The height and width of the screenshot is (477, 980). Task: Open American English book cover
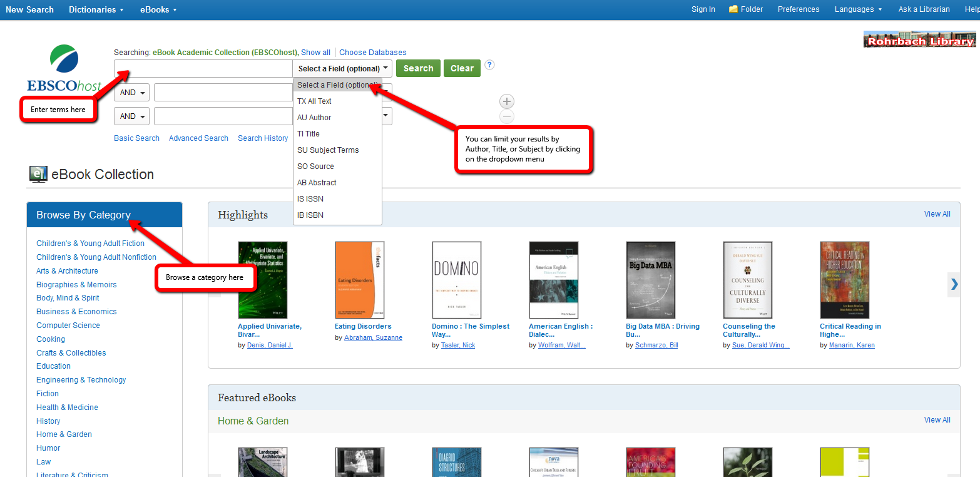point(553,280)
